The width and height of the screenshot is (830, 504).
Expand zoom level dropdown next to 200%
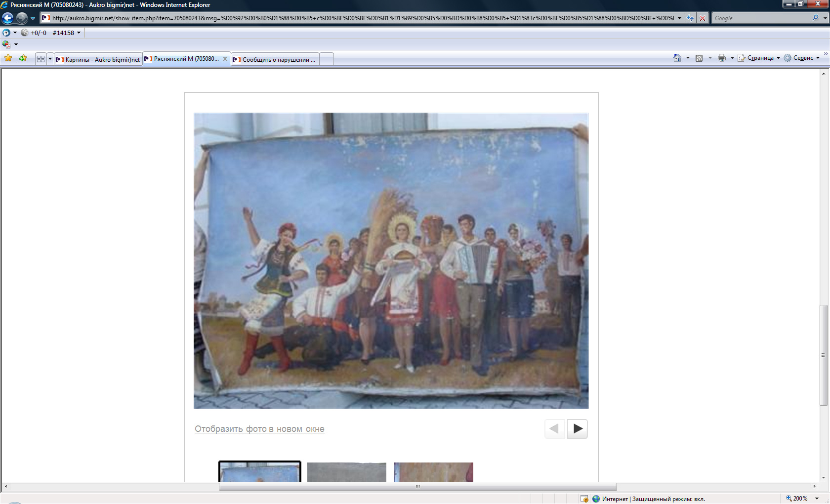click(x=817, y=499)
